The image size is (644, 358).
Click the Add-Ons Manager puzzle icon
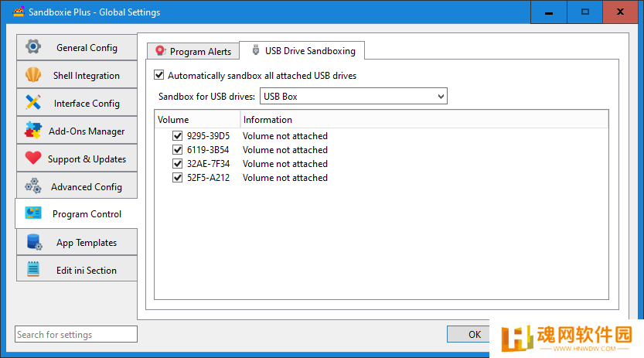pyautogui.click(x=32, y=130)
